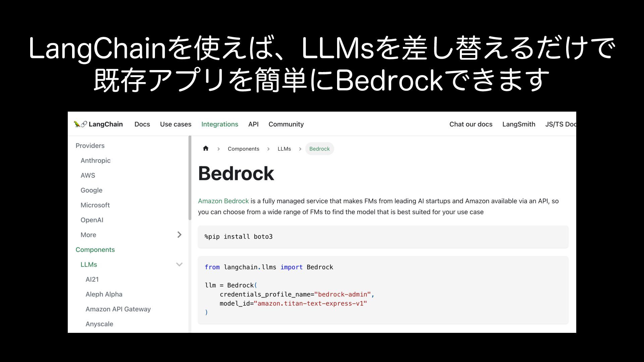Click the Bedrock import code block
This screenshot has height=362, width=644.
click(x=383, y=290)
